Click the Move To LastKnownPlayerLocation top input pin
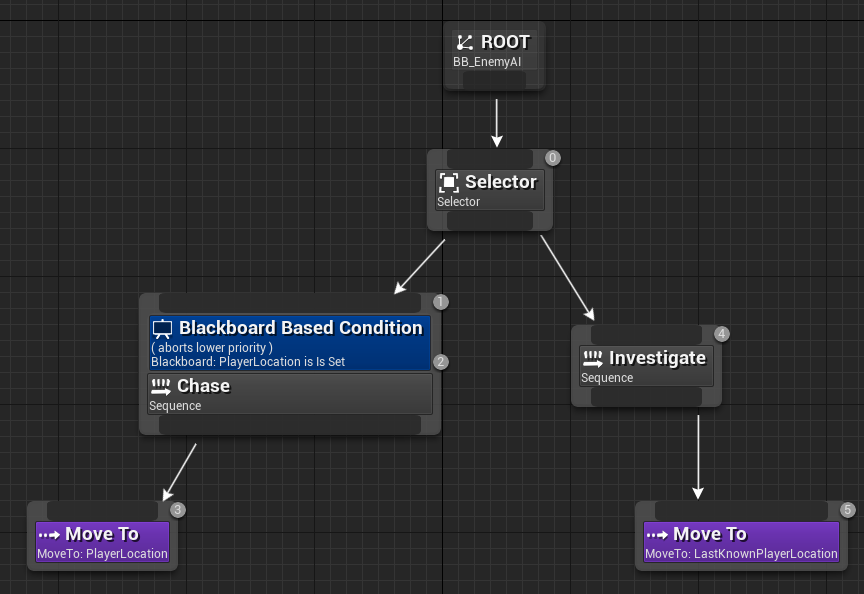Image resolution: width=864 pixels, height=594 pixels. point(741,511)
